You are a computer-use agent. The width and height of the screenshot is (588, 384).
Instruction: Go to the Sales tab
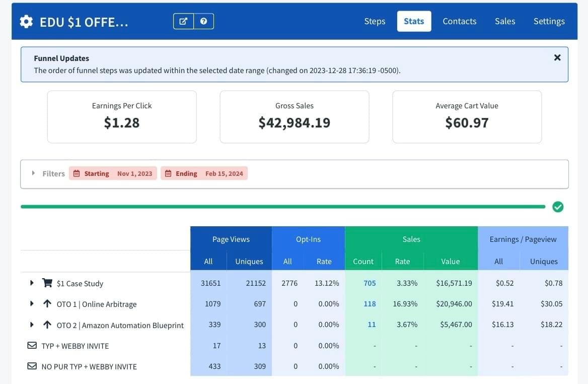(x=504, y=21)
